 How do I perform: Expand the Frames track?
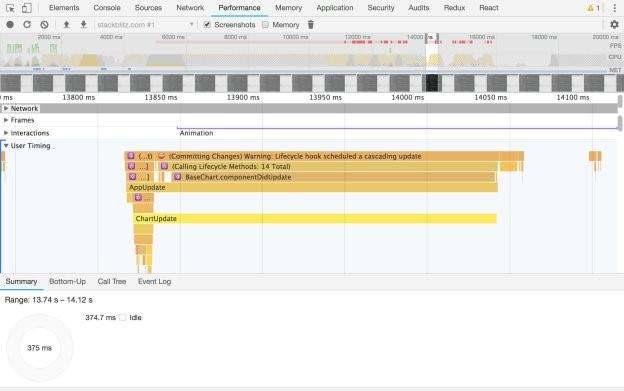6,120
